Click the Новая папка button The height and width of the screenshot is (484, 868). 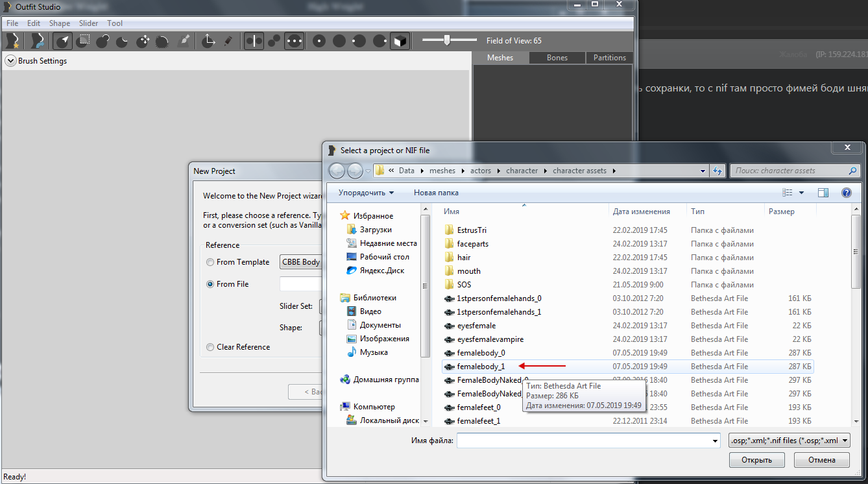click(436, 193)
